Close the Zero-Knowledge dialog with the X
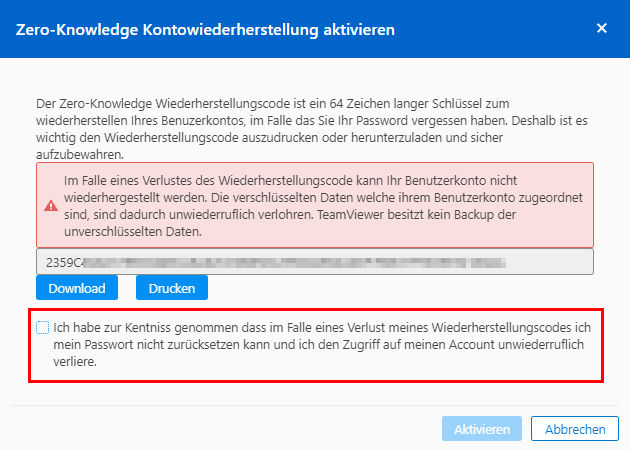This screenshot has width=630, height=450. [x=601, y=28]
